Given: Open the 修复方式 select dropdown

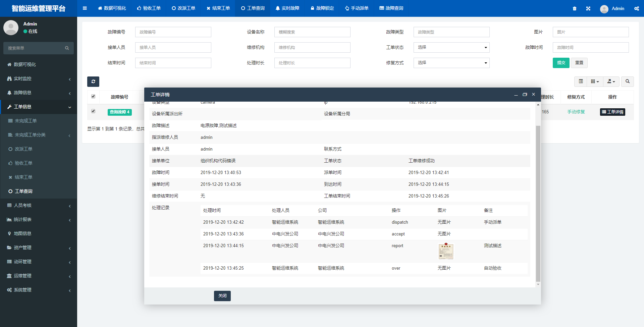Looking at the screenshot, I should pyautogui.click(x=451, y=63).
